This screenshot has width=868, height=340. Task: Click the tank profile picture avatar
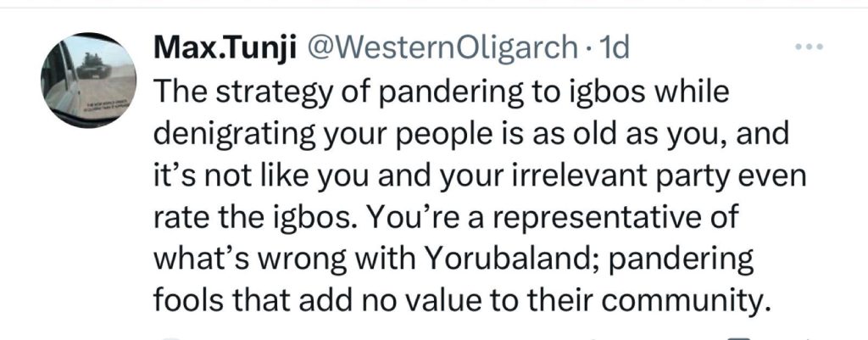pos(83,81)
